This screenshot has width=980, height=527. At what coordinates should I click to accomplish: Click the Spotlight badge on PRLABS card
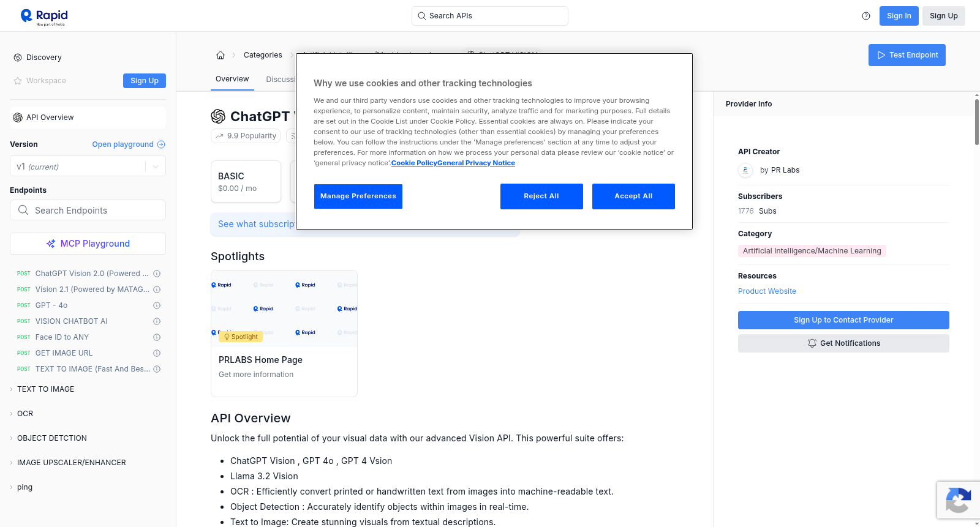[x=241, y=337]
